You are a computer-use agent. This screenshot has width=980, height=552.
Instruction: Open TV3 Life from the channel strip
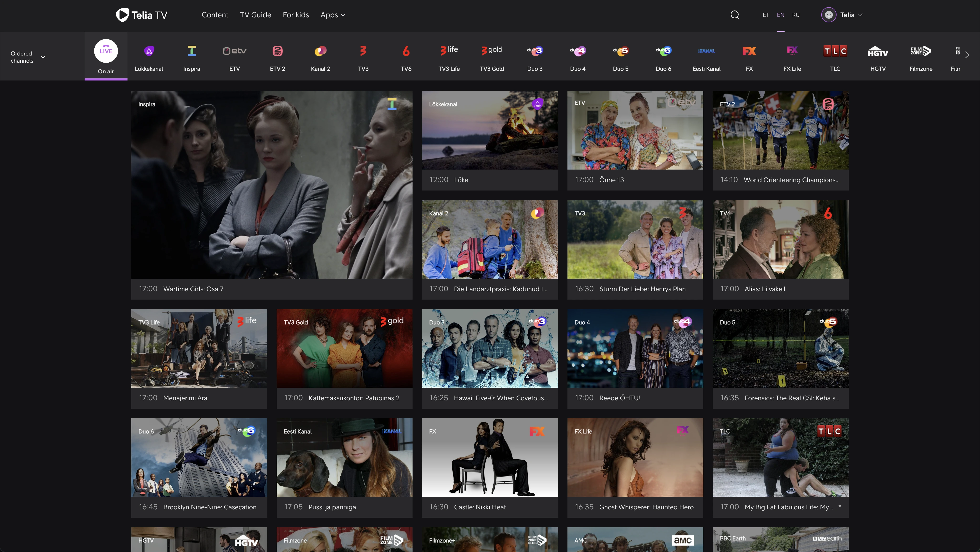click(x=449, y=56)
